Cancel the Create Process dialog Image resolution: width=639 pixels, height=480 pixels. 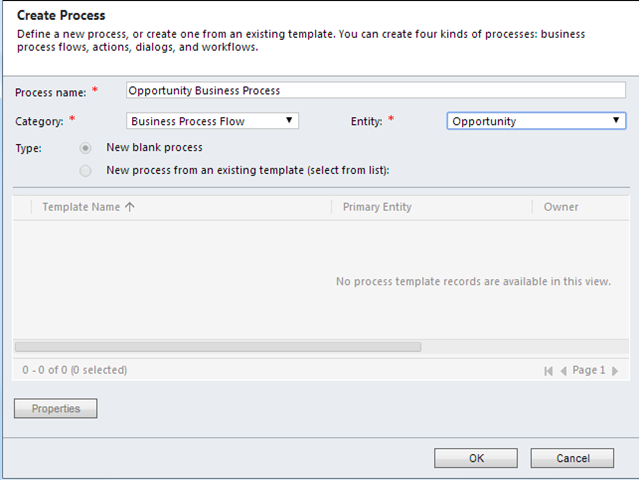click(x=572, y=458)
